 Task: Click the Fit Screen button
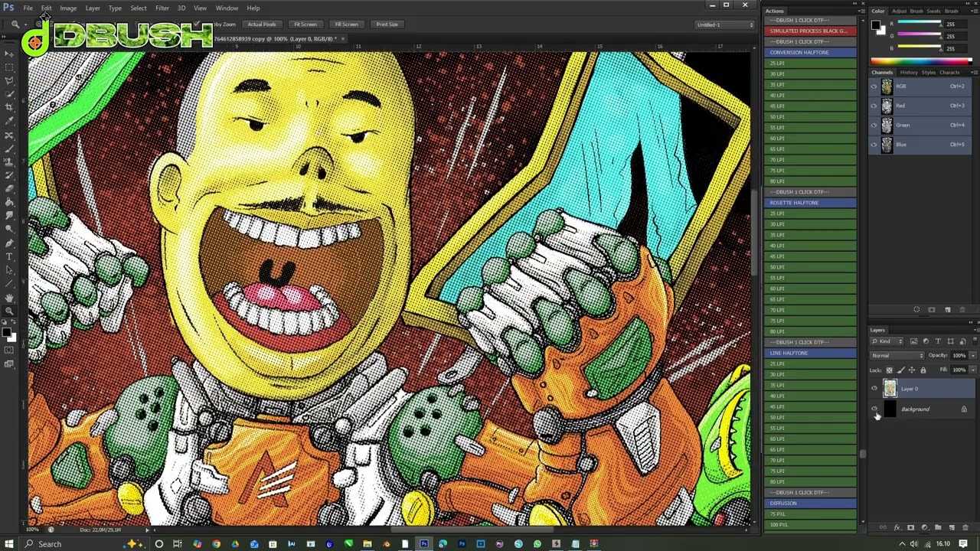305,24
